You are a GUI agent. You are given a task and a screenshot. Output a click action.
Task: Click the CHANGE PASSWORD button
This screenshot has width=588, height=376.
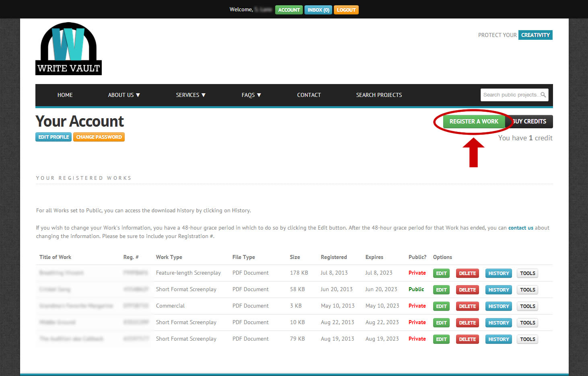(99, 137)
